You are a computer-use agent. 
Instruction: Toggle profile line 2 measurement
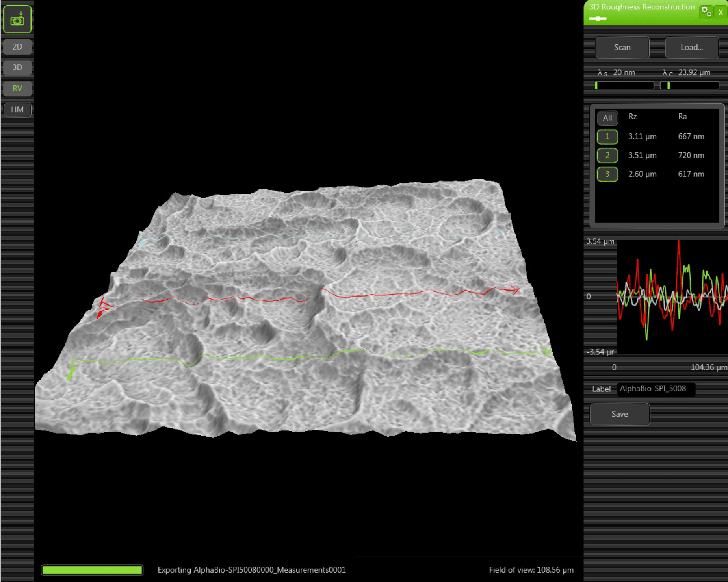point(607,155)
